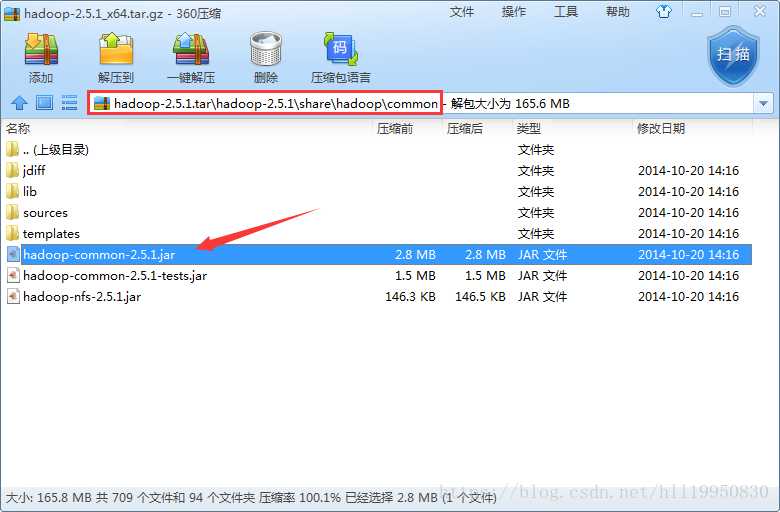The width and height of the screenshot is (780, 512).
Task: Open the skin (shirt) icon in title bar
Action: pyautogui.click(x=664, y=11)
